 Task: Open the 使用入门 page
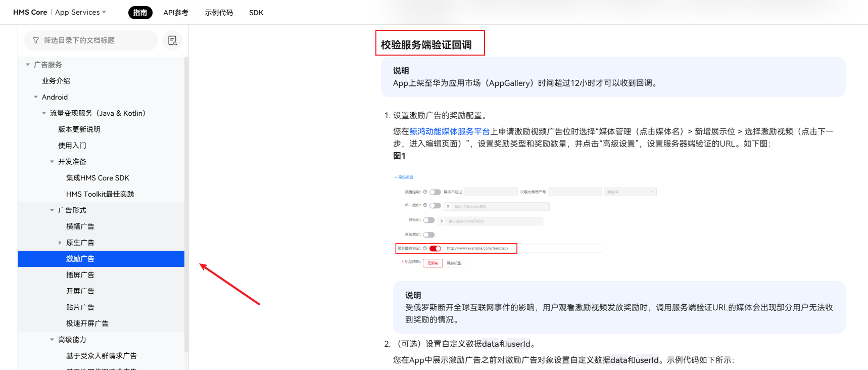point(72,146)
